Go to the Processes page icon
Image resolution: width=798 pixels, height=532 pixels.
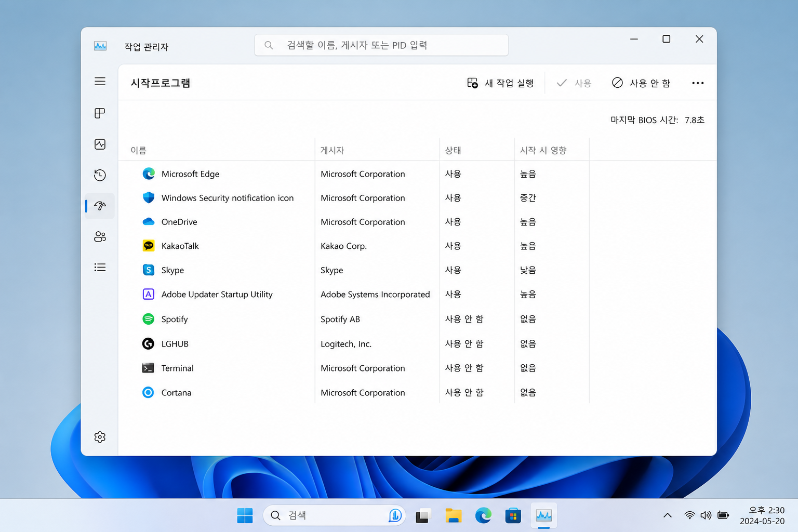100,113
